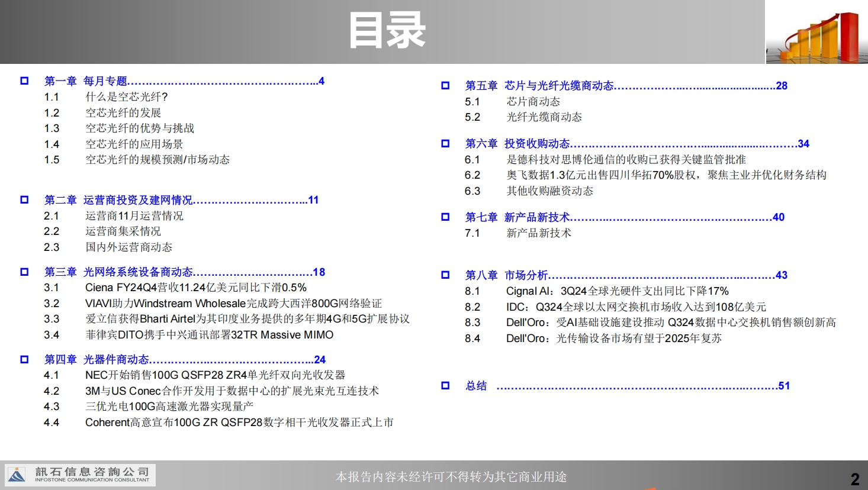Click the Infostone company logo
The width and height of the screenshot is (868, 490).
tap(80, 475)
